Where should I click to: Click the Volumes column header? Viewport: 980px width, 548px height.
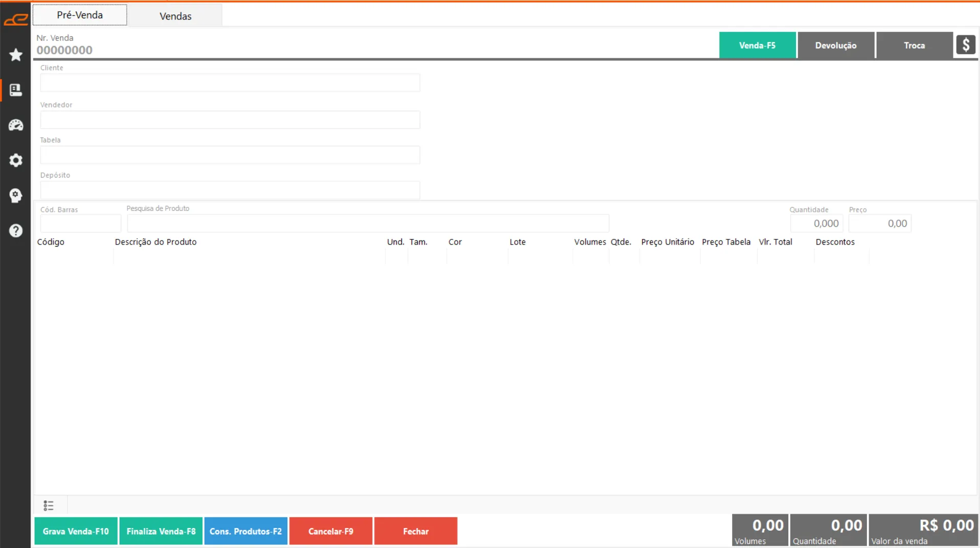(590, 242)
